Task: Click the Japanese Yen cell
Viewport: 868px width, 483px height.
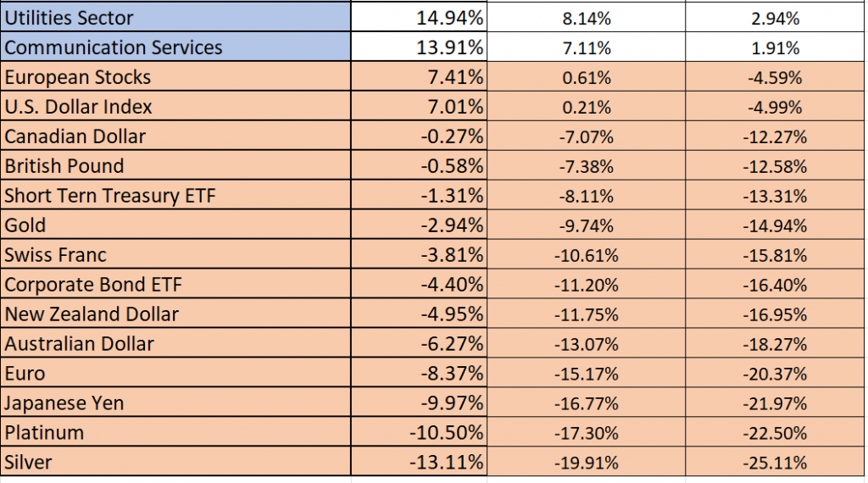Action: [175, 403]
